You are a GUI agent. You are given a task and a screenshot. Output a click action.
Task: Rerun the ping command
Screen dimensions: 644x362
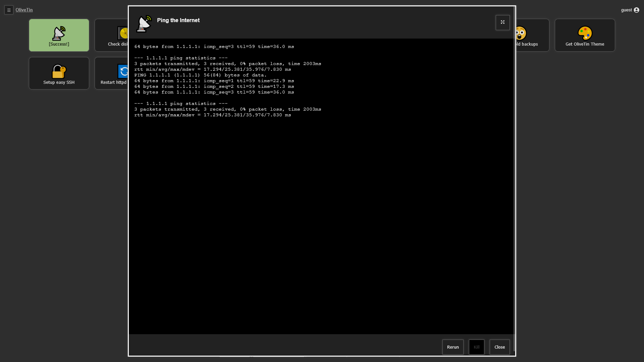coord(453,347)
